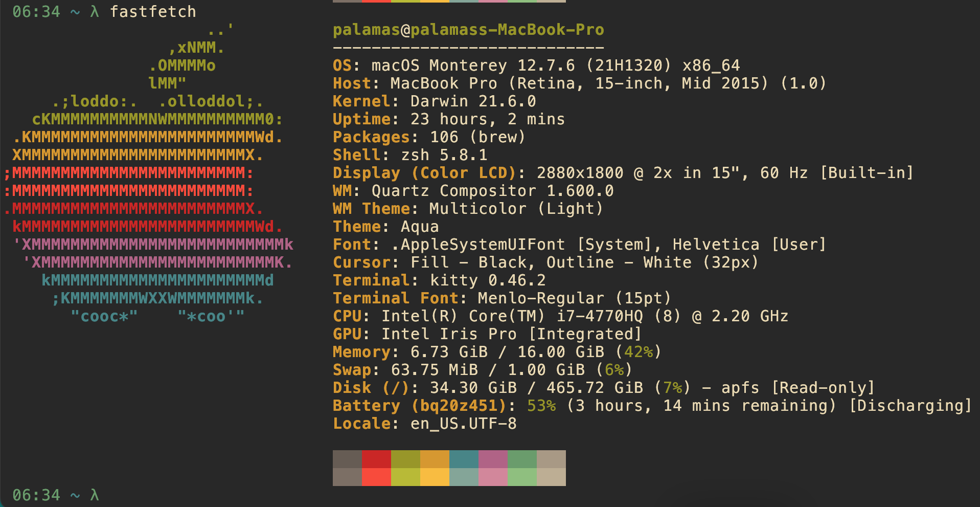Click the teal swatch in the top palette row
Viewport: 980px width, 507px height.
[464, 459]
